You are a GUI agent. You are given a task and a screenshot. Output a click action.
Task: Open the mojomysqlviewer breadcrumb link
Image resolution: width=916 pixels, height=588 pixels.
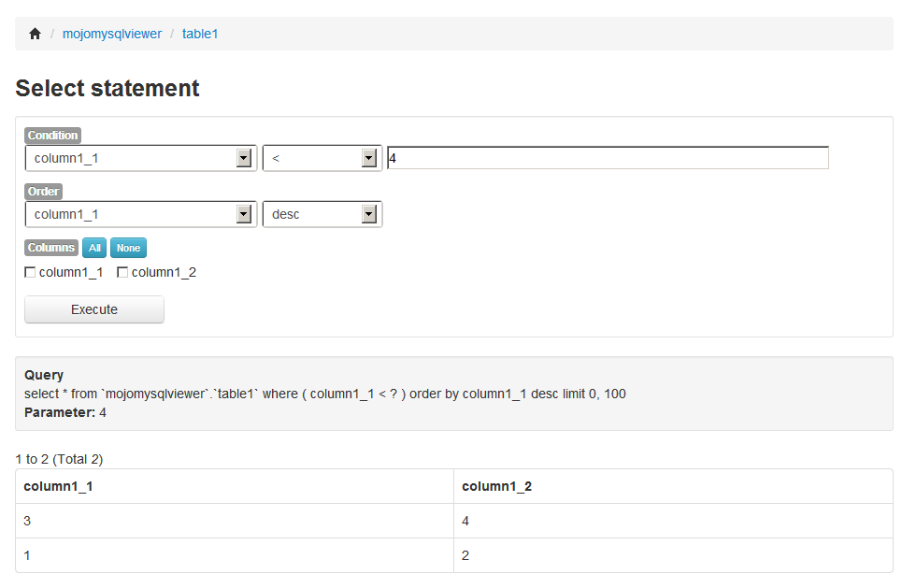coord(111,34)
